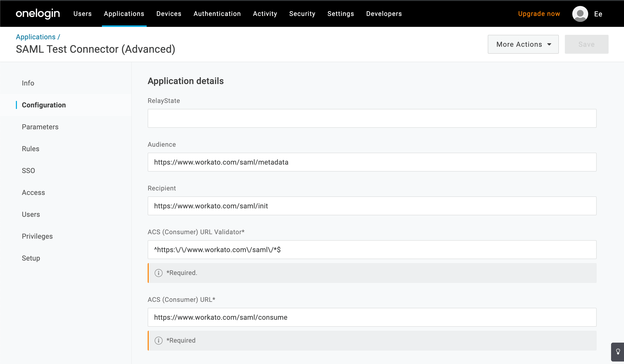This screenshot has width=624, height=364.
Task: Click the user avatar profile icon
Action: 580,13
